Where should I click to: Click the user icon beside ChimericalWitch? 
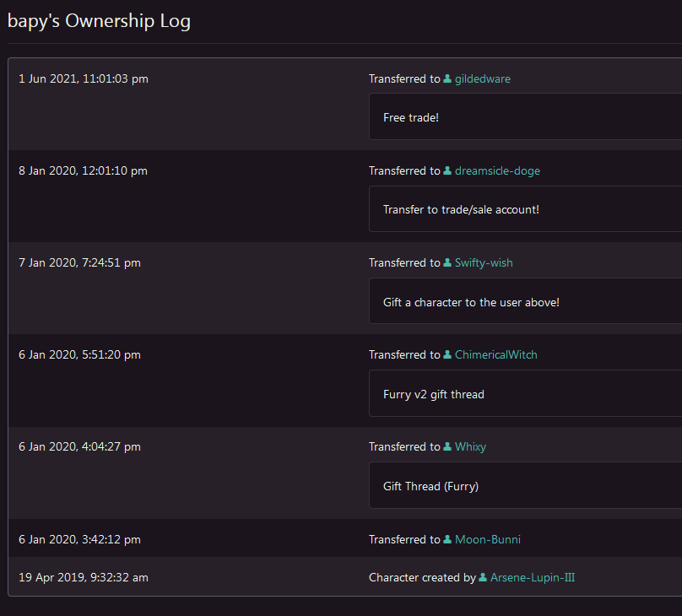pos(447,355)
